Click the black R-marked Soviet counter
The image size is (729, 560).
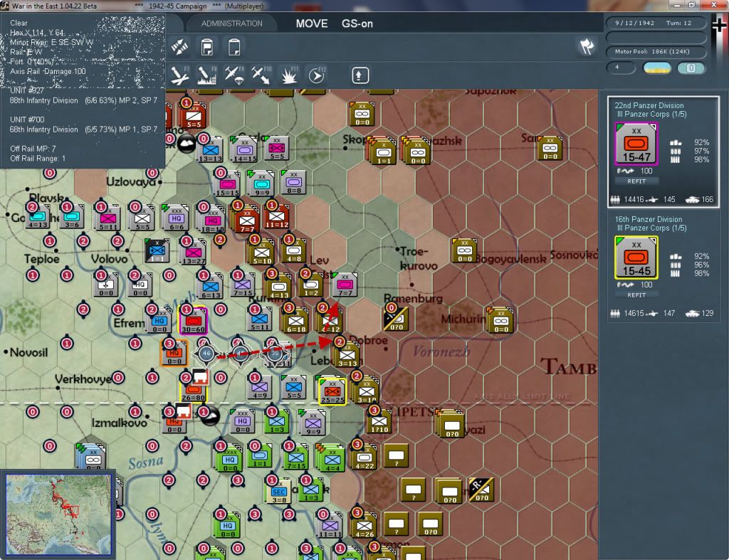pos(481,490)
